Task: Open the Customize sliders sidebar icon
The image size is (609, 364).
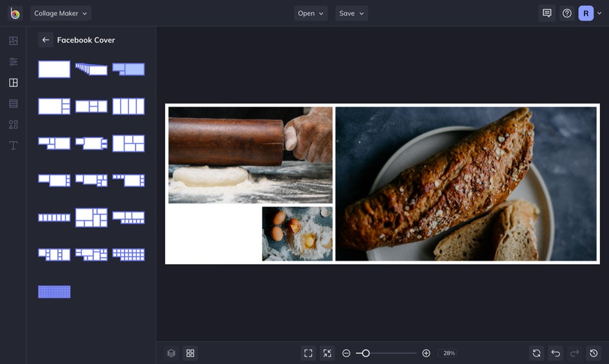Action: point(13,62)
